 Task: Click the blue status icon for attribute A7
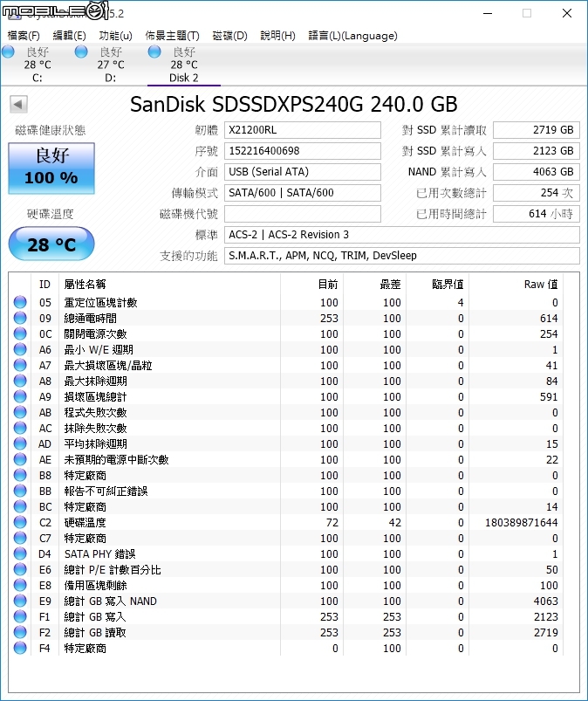20,365
